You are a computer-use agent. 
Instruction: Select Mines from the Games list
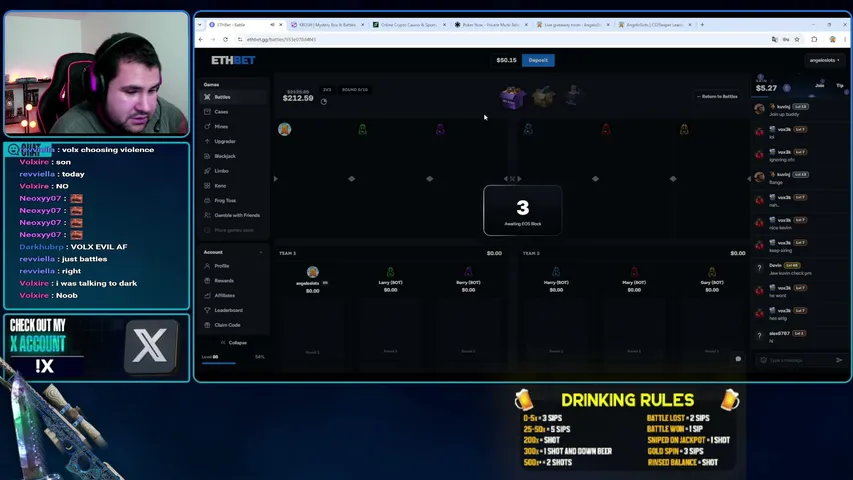233,126
